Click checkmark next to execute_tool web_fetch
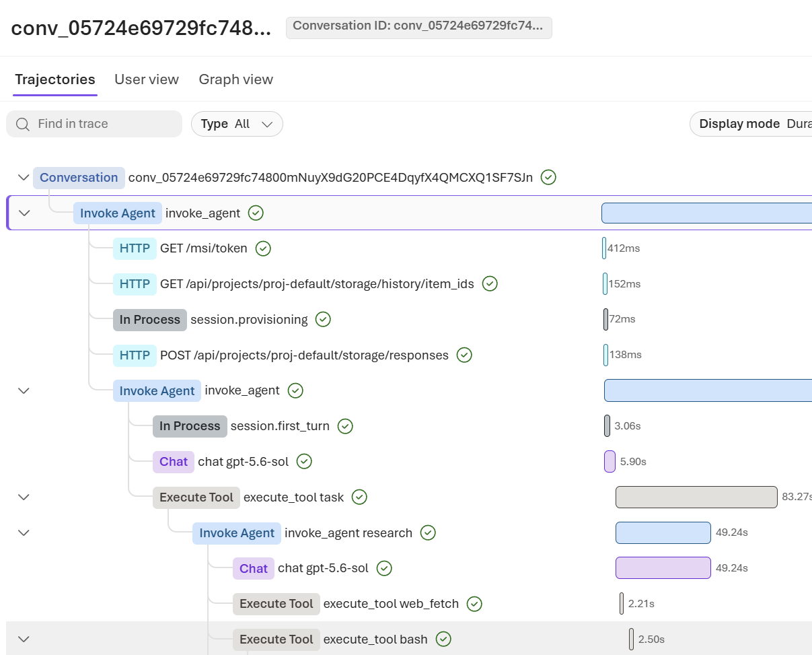 tap(475, 604)
